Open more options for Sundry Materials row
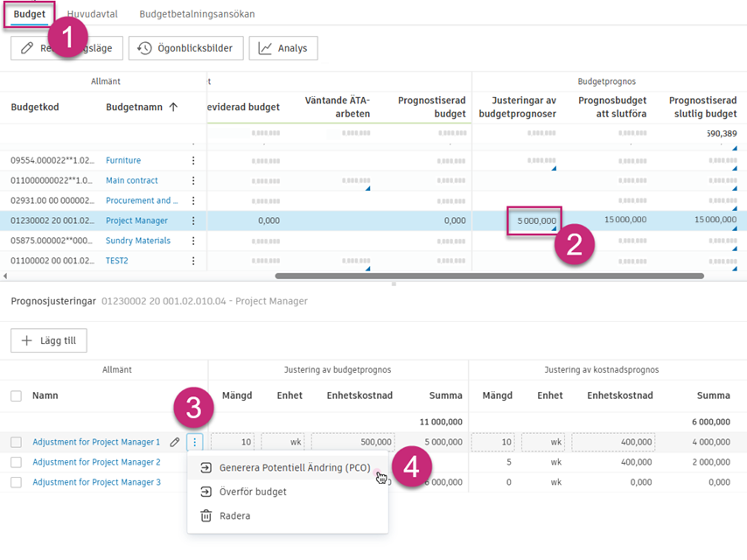Viewport: 747px width, 560px height. (x=193, y=241)
